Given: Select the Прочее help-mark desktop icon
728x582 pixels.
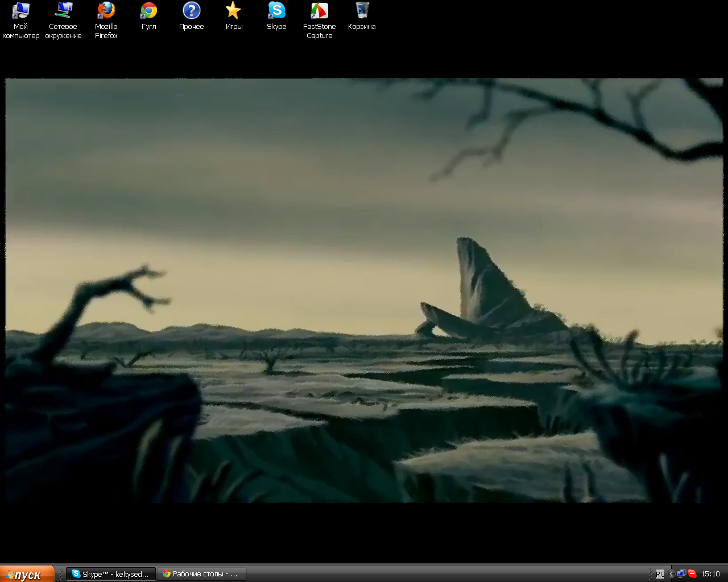Looking at the screenshot, I should tap(192, 16).
